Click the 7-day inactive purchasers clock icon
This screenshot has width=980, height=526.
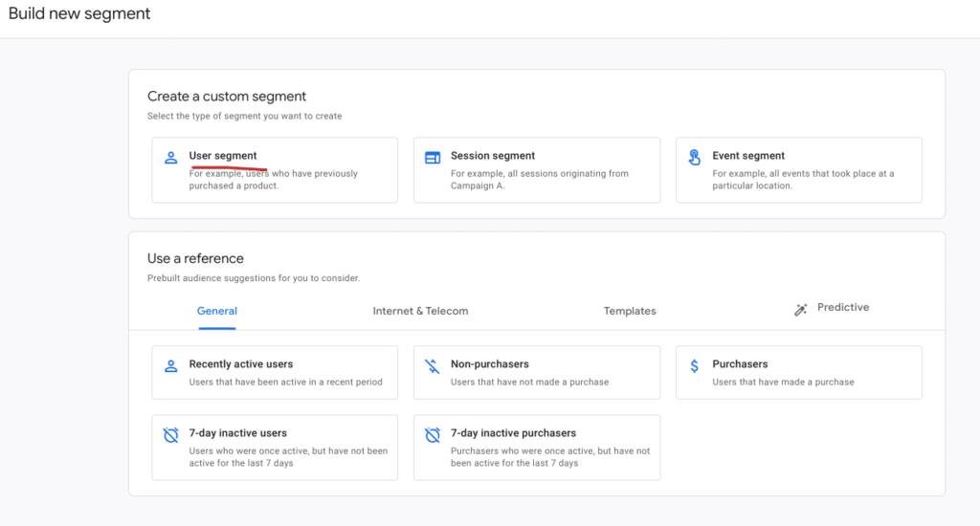433,435
